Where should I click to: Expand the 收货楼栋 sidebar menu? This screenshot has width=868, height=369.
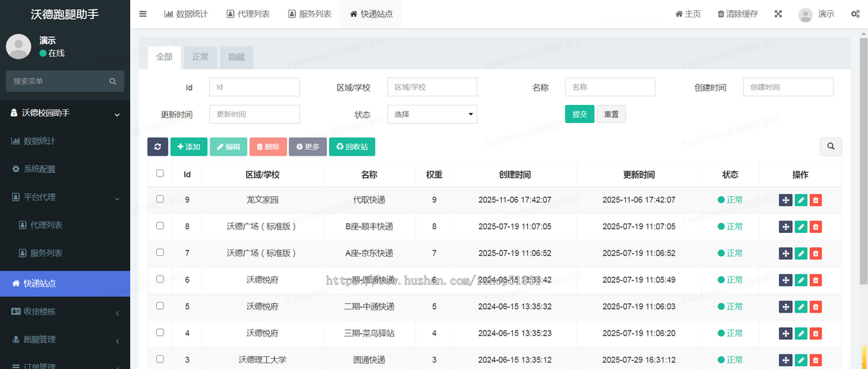[x=65, y=312]
